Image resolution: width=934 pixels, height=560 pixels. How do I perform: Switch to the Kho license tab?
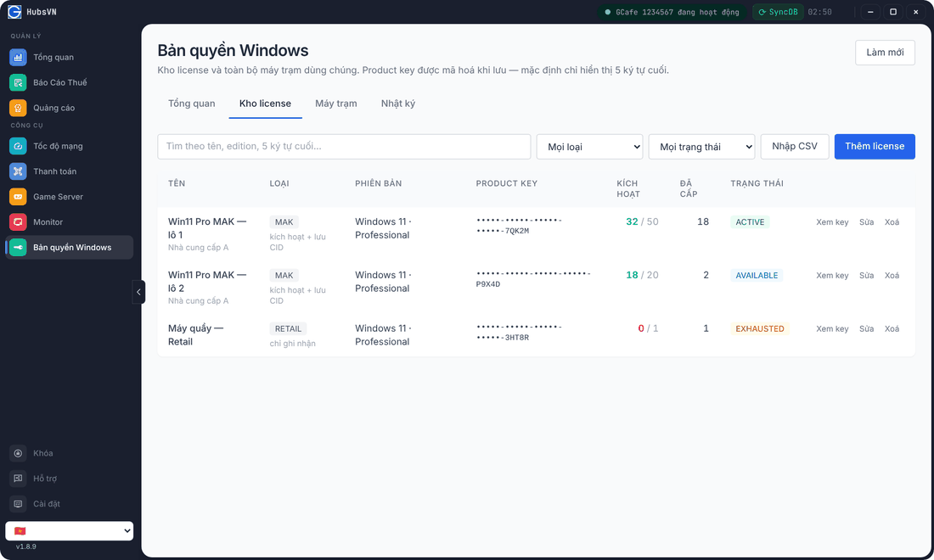point(265,104)
